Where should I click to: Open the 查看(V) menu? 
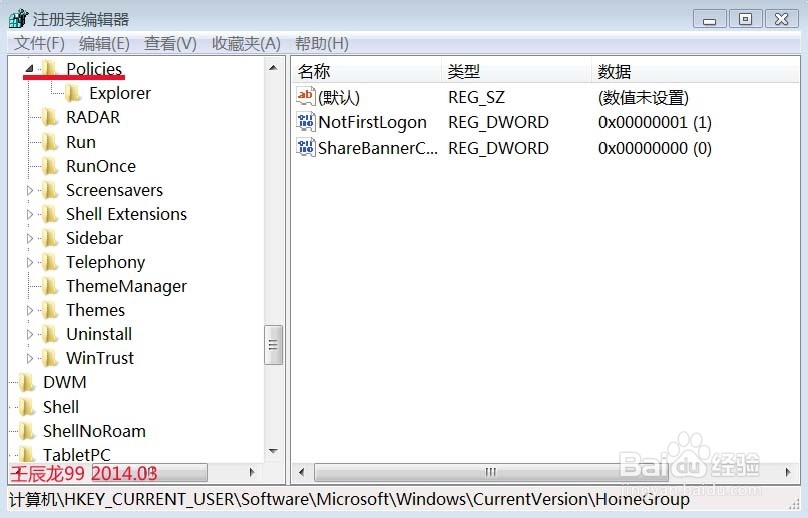(x=170, y=43)
